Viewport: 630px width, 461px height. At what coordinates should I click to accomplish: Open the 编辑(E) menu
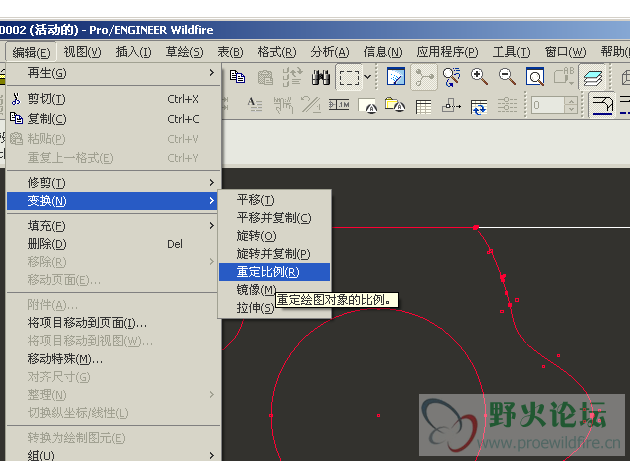(x=31, y=52)
